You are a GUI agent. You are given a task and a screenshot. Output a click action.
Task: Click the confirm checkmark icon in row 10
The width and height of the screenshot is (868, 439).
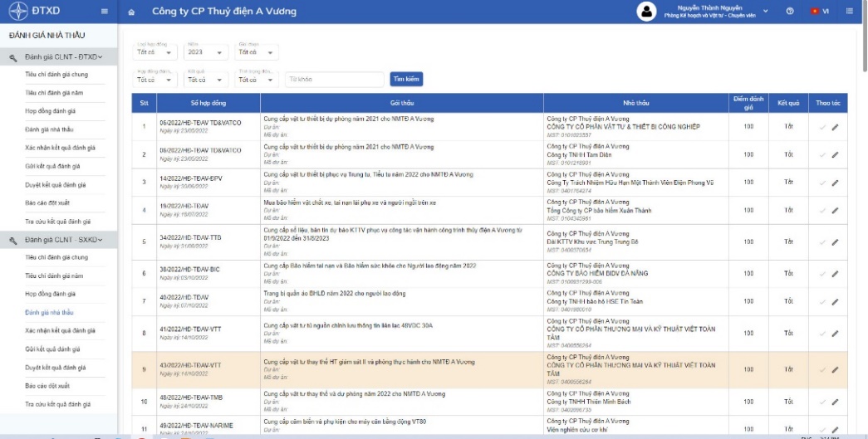pyautogui.click(x=822, y=402)
